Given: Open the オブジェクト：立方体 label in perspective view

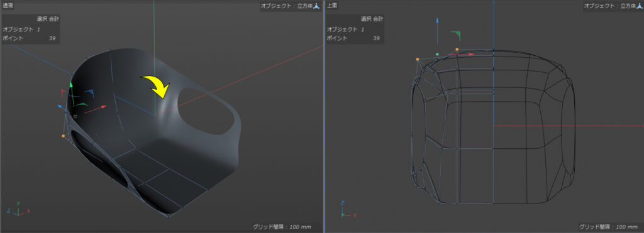Looking at the screenshot, I should click(x=287, y=6).
